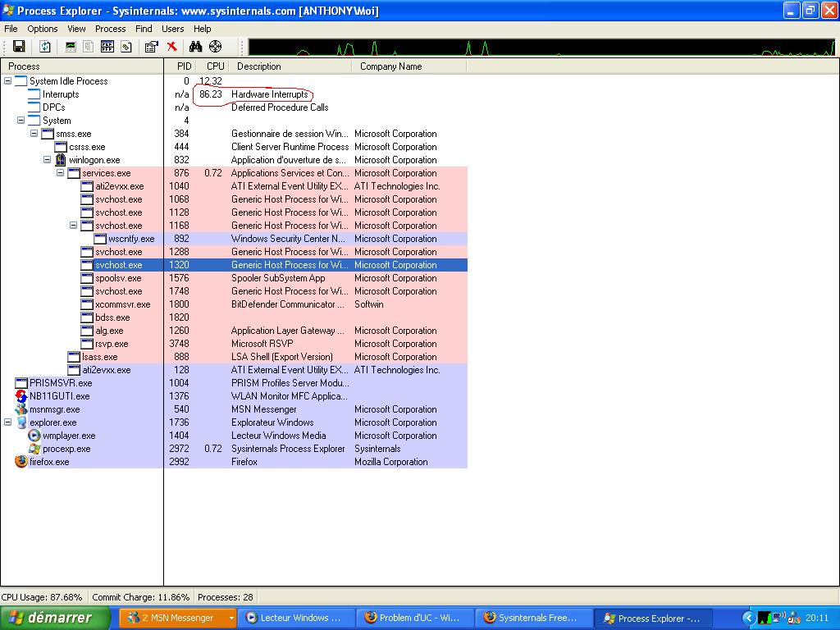Image resolution: width=840 pixels, height=630 pixels.
Task: Click 'Commit Charge: 11.86%' in status bar
Action: pos(141,597)
